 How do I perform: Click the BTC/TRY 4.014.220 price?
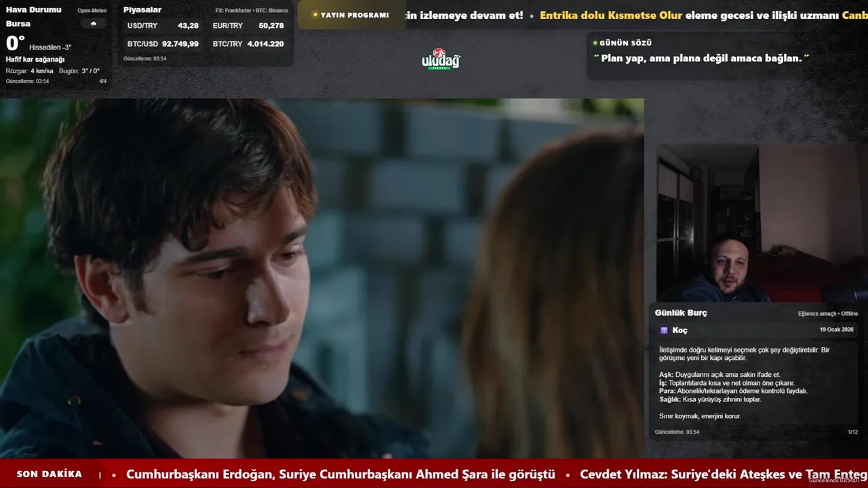(x=248, y=43)
